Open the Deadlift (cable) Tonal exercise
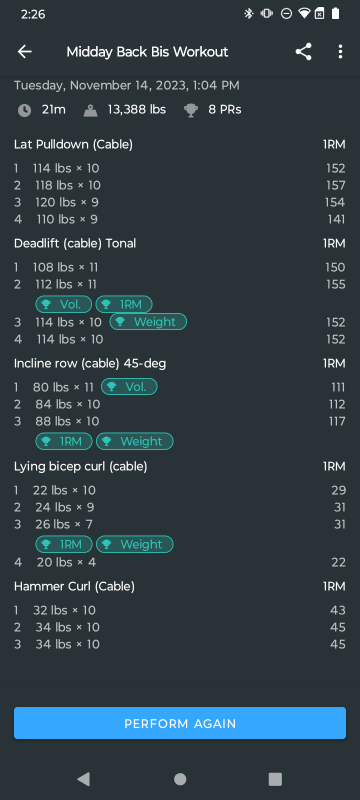360x800 pixels. 75,244
